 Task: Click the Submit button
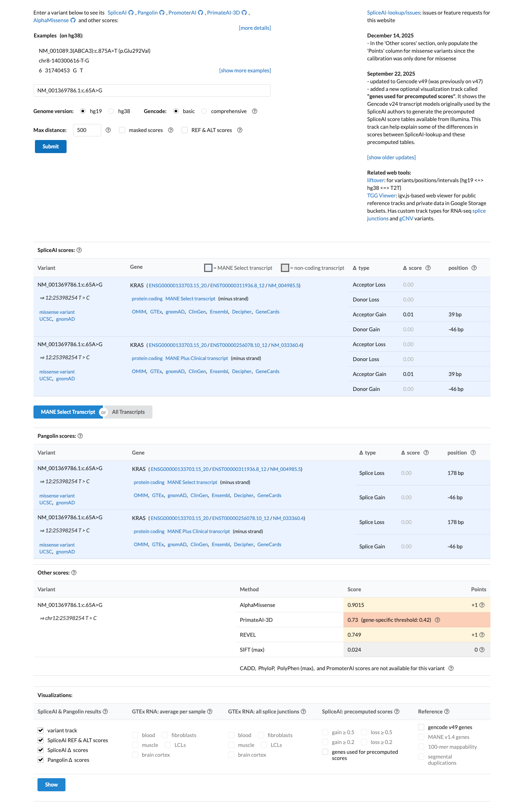(x=51, y=147)
